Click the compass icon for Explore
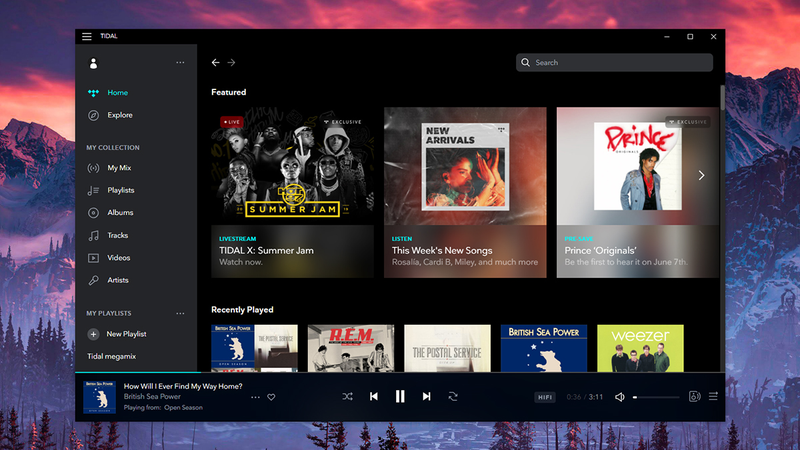 tap(93, 115)
